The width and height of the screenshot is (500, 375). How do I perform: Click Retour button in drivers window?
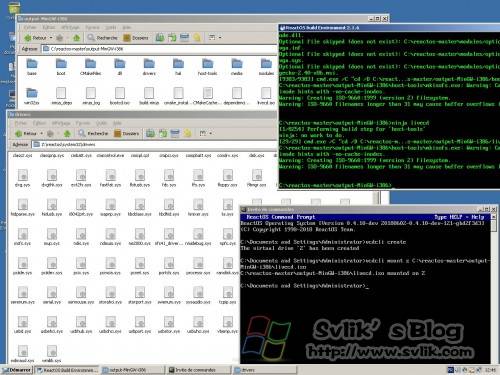coord(26,133)
